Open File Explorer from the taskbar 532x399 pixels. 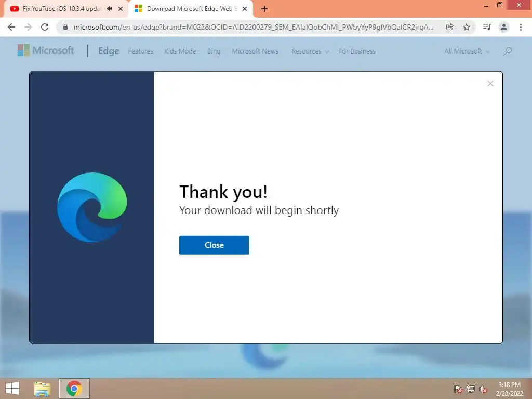pos(42,389)
